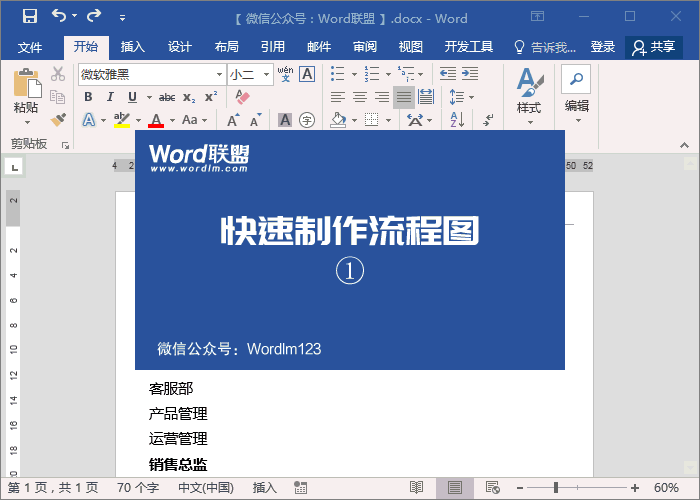Decrease paragraph indent
The width and height of the screenshot is (700, 500).
tap(448, 74)
